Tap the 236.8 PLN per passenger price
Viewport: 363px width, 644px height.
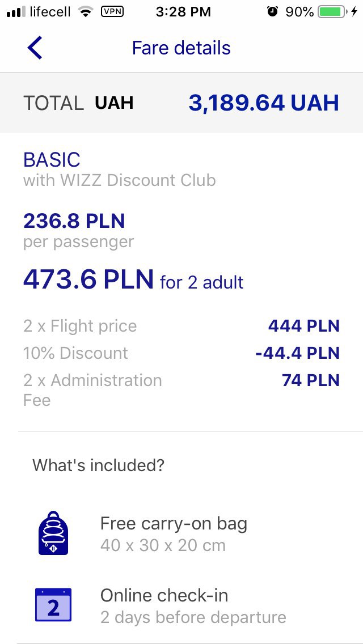click(74, 221)
